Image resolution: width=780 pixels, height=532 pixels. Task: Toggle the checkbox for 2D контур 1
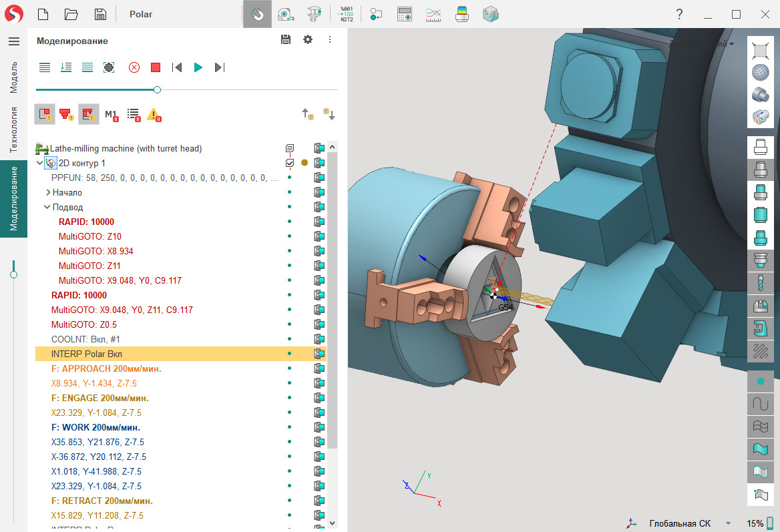point(290,163)
